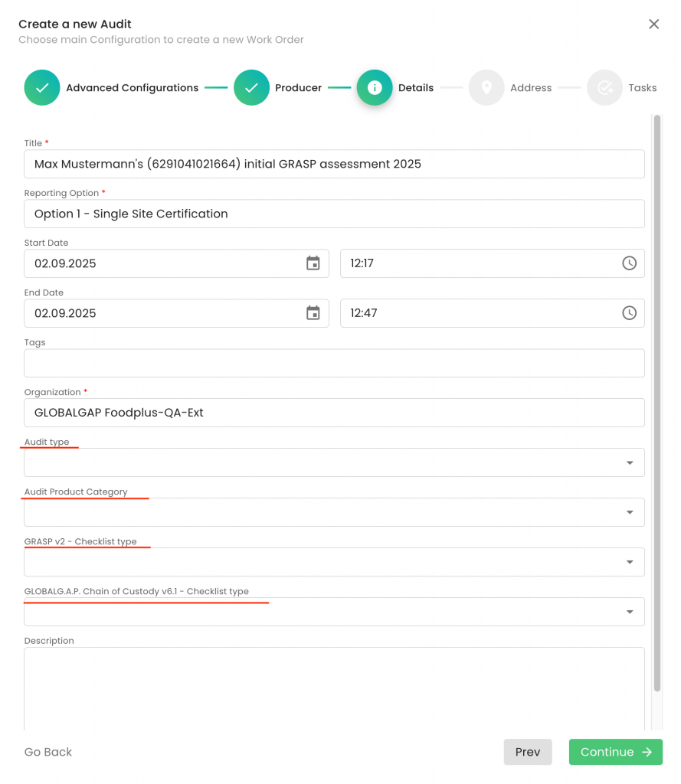Click the Address step location pin icon

pyautogui.click(x=486, y=88)
